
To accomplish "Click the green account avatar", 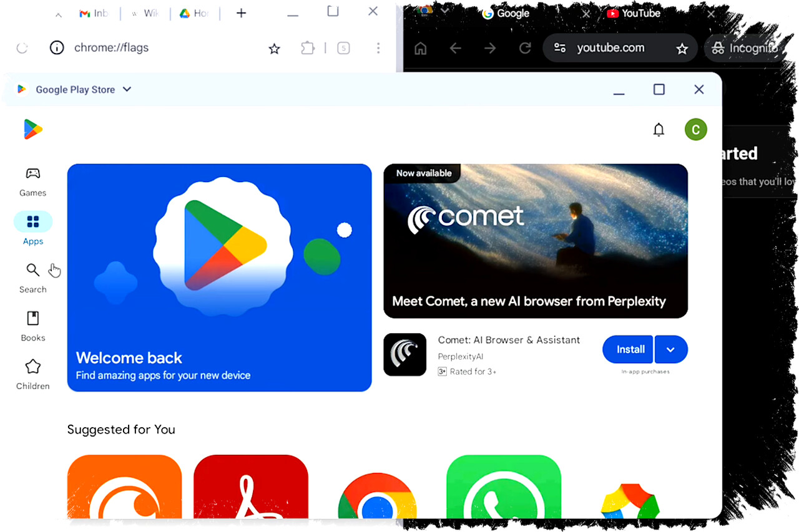I will 695,130.
